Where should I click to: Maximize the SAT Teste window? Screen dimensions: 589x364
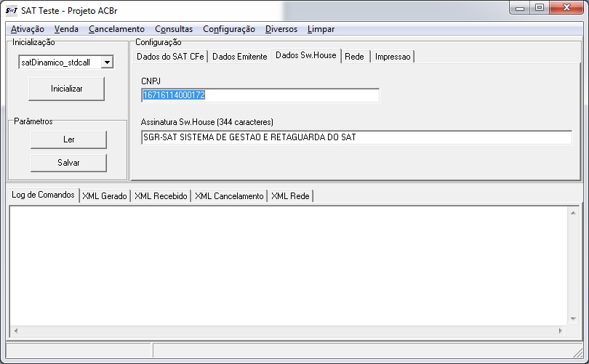pos(540,8)
